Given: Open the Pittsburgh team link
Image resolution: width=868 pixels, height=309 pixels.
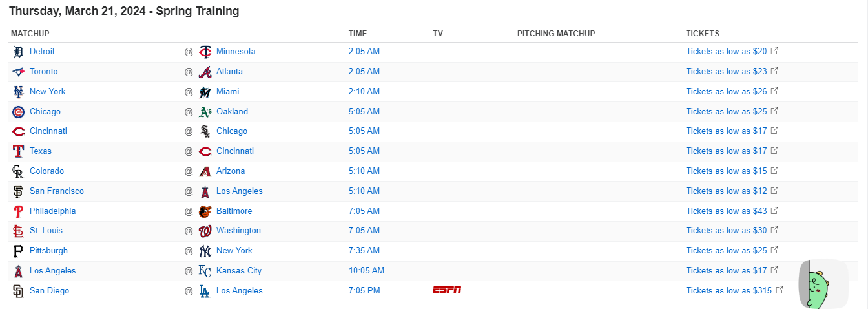Looking at the screenshot, I should (x=48, y=250).
